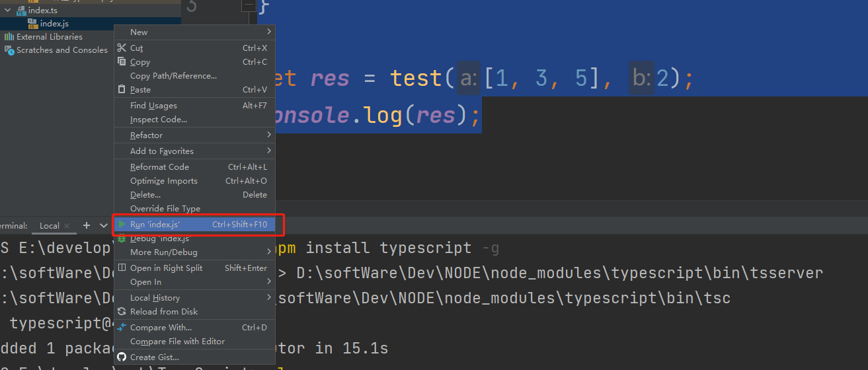Click the External Libraries bars icon
This screenshot has width=868, height=370.
[9, 36]
